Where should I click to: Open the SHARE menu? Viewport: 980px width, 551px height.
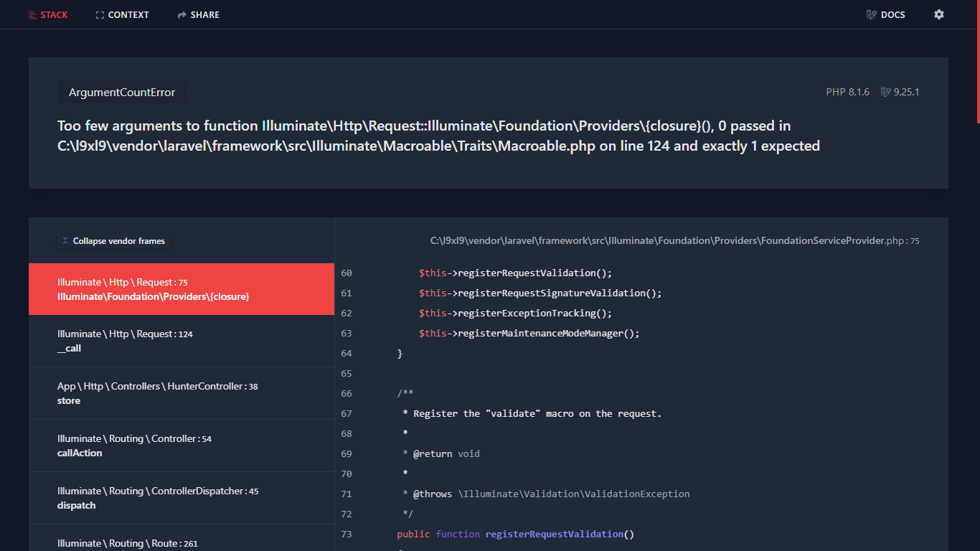click(x=199, y=14)
